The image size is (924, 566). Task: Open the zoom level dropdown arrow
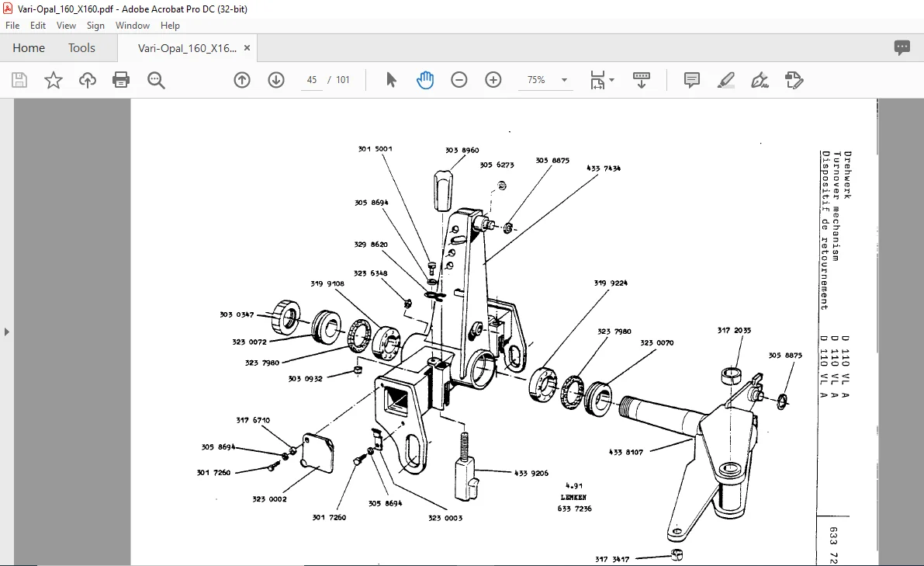tap(564, 80)
